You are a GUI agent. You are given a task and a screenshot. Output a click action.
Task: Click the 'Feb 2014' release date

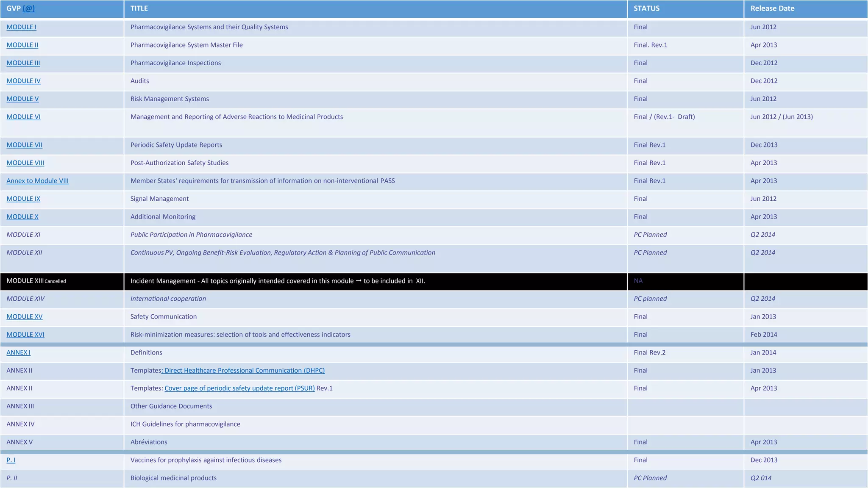tap(764, 335)
